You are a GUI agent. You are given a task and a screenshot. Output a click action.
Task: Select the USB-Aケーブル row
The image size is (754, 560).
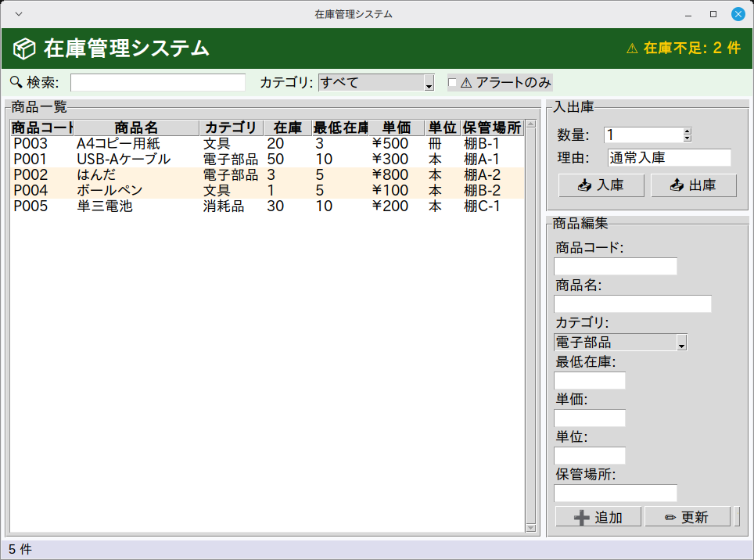coord(267,159)
